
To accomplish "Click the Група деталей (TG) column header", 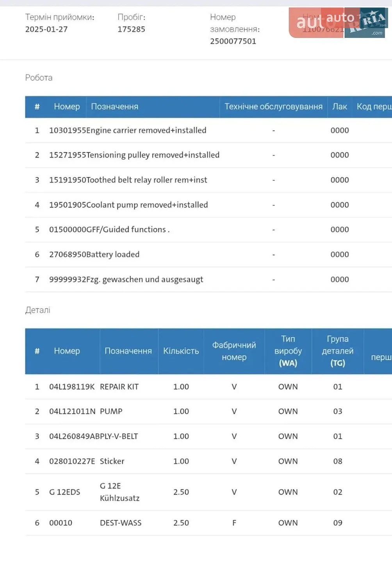I will pos(337,351).
